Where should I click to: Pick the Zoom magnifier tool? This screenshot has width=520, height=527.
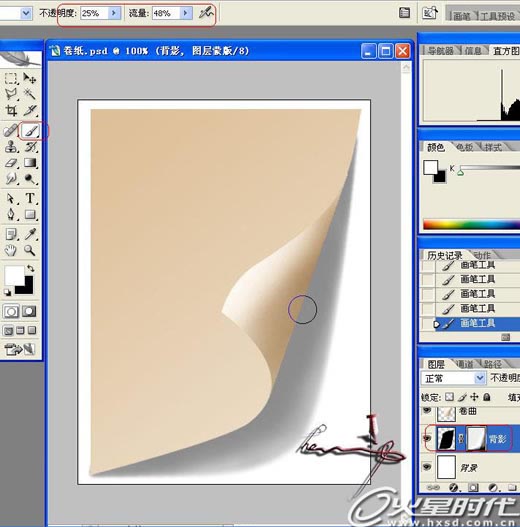[30, 250]
